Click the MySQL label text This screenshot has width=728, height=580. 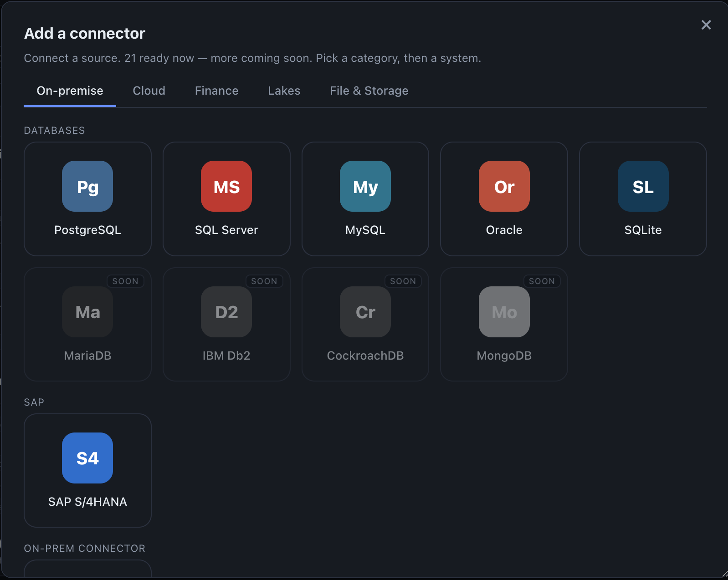[365, 230]
